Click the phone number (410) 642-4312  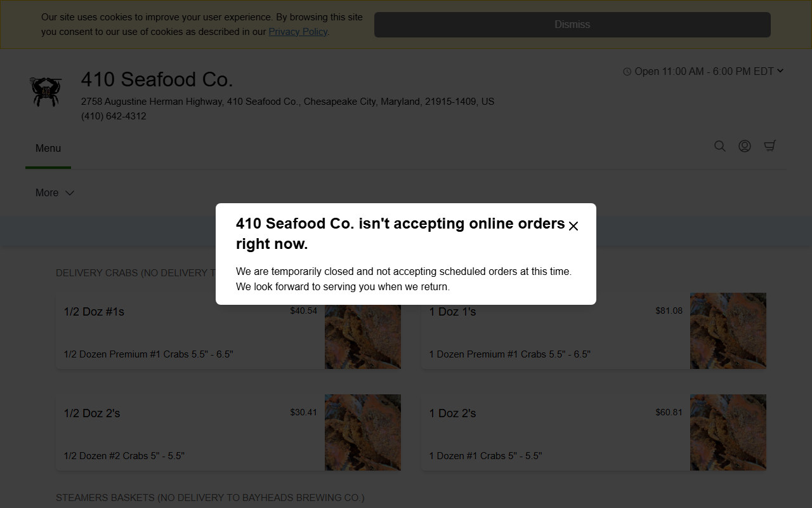pos(114,116)
